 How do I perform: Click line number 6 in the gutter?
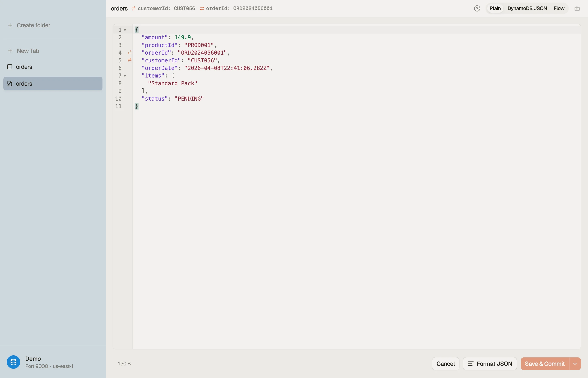pyautogui.click(x=120, y=68)
